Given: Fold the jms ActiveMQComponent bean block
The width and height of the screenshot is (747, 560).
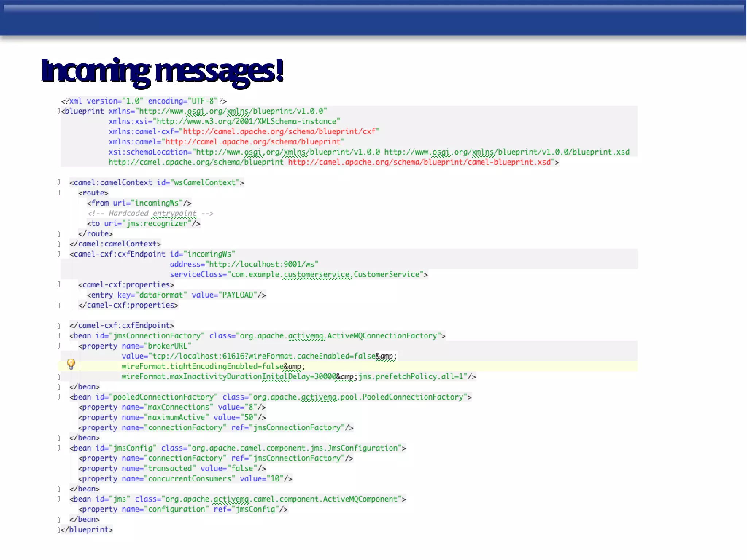Looking at the screenshot, I should (x=59, y=499).
